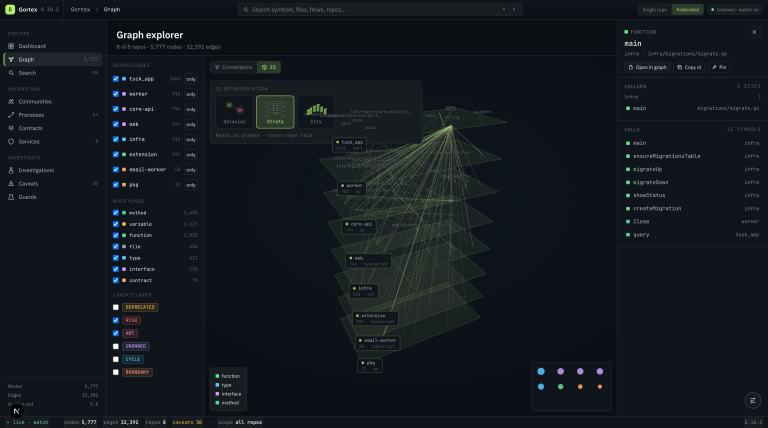Image resolution: width=768 pixels, height=428 pixels.
Task: Enable the DEPRECATED caveats layer checkbox
Action: (x=116, y=307)
